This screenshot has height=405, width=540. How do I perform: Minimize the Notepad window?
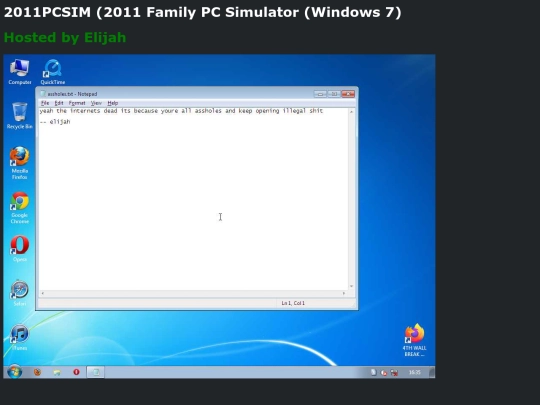point(320,94)
